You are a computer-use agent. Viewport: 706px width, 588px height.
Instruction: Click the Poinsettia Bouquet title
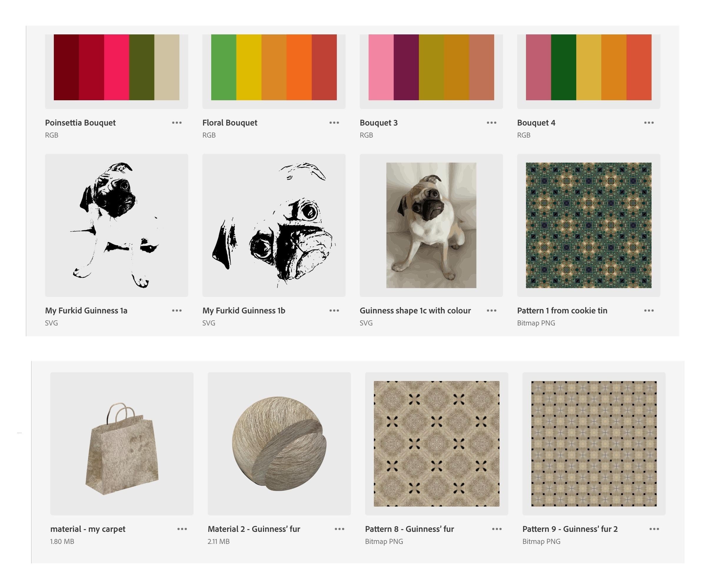[80, 123]
